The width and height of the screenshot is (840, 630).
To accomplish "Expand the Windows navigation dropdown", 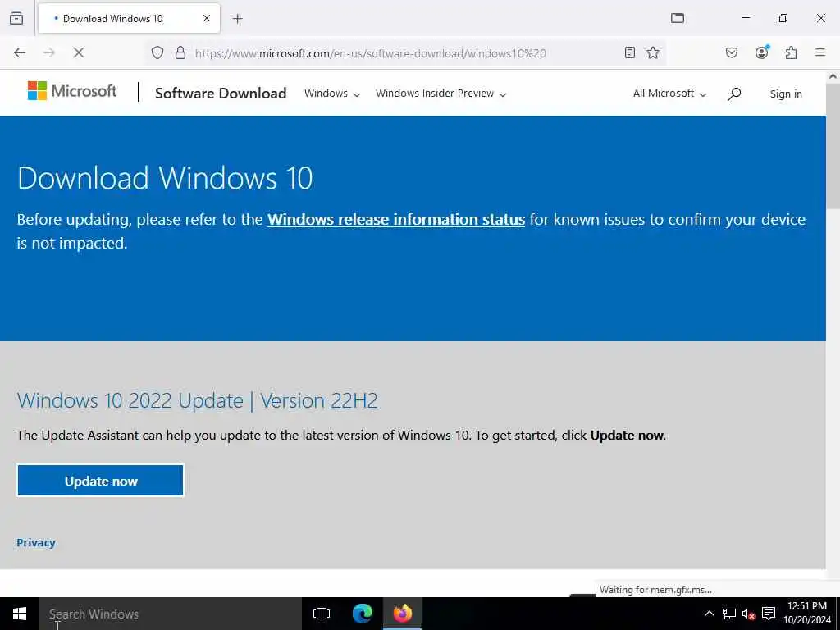I will [x=332, y=94].
